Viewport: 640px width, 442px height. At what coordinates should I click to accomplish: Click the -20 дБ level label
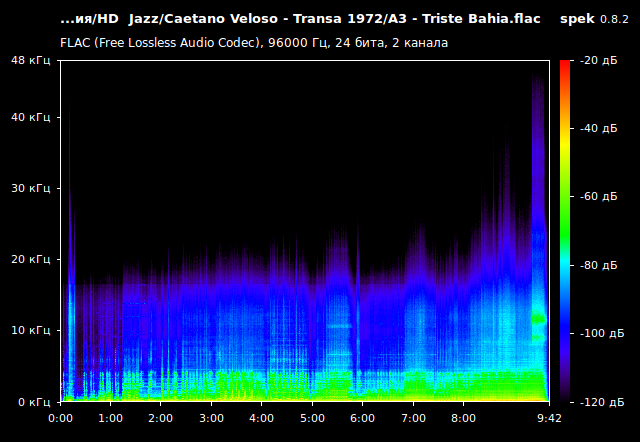click(596, 61)
